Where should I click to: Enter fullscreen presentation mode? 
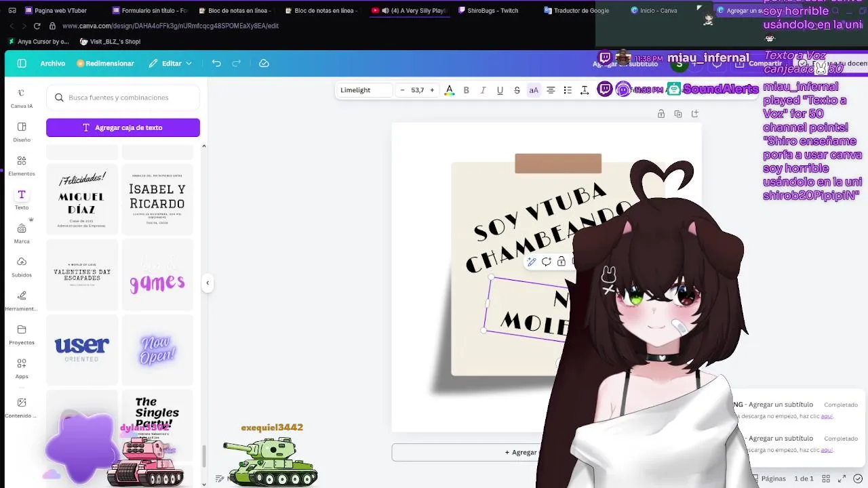coord(843,479)
